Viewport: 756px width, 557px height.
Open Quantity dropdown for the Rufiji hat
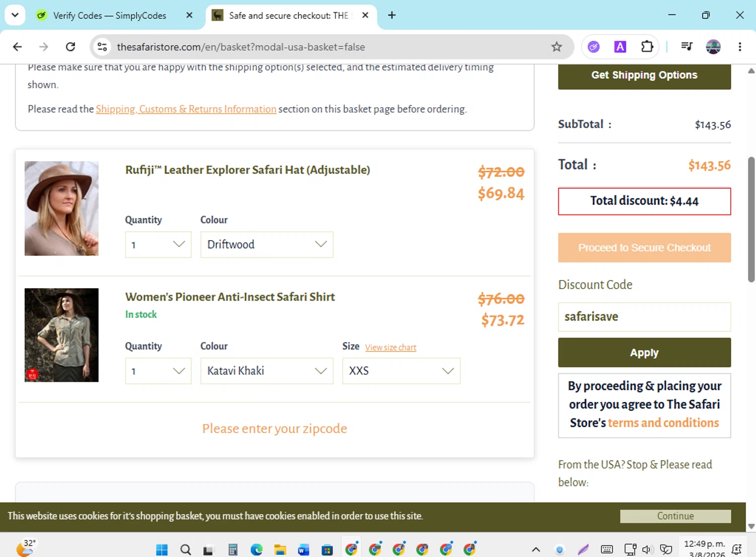[x=158, y=245]
